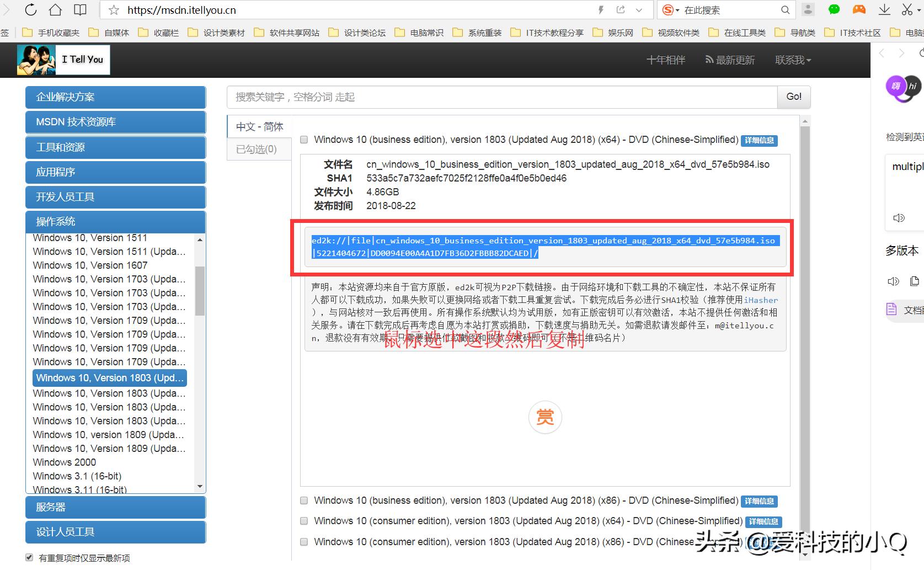Open the screenshot tool's dropdown arrow
Viewport: 924px width, 570px height.
pyautogui.click(x=918, y=9)
